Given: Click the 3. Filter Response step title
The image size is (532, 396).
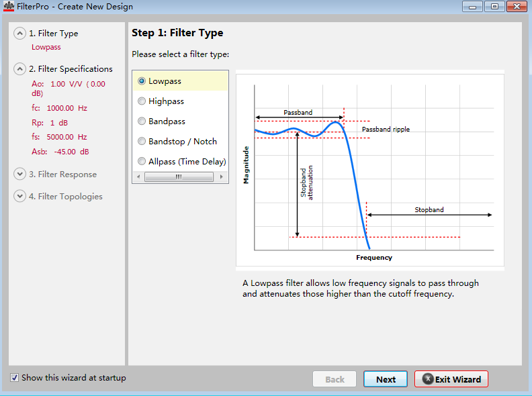Looking at the screenshot, I should click(x=62, y=175).
